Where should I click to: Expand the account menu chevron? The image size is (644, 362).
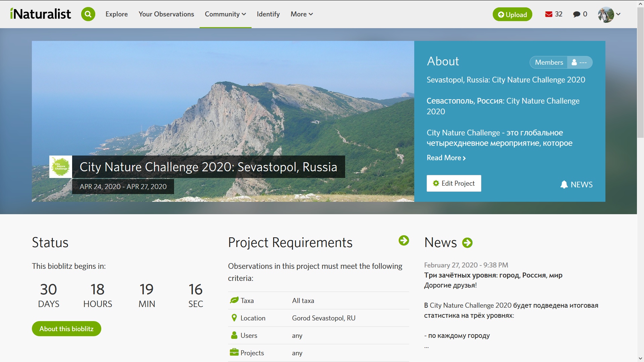tap(618, 14)
